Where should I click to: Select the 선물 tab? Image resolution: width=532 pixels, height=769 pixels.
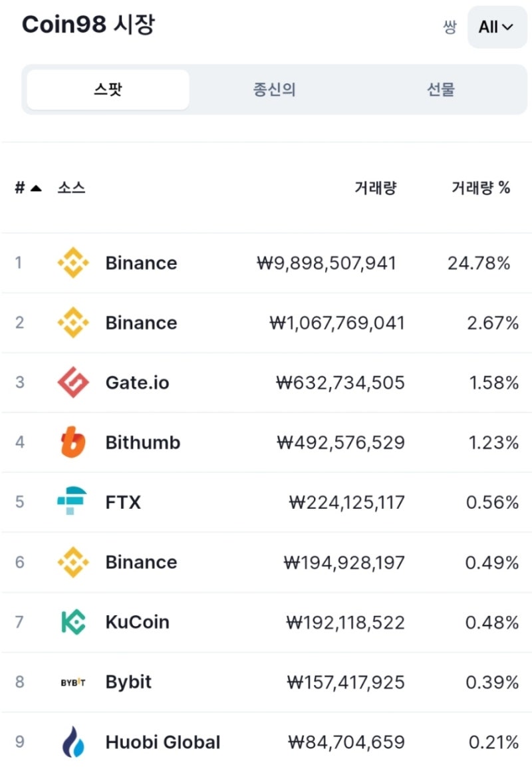point(440,90)
